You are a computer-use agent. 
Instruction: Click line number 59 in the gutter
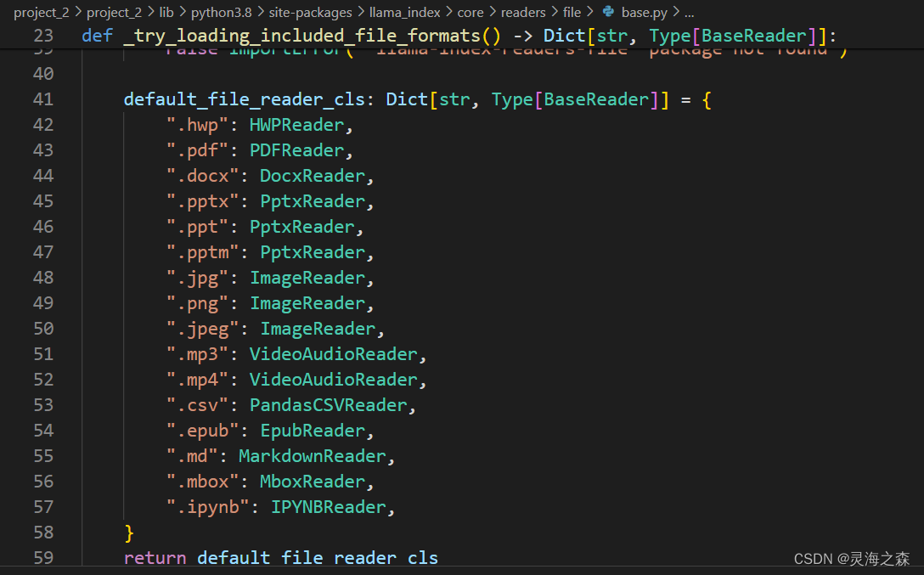pyautogui.click(x=43, y=557)
